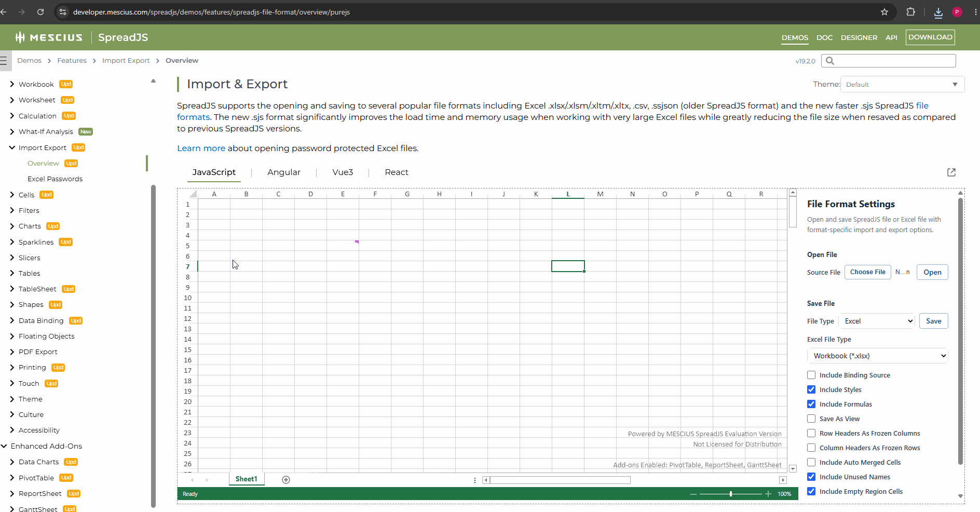
Task: Click the browser reload icon
Action: point(40,12)
